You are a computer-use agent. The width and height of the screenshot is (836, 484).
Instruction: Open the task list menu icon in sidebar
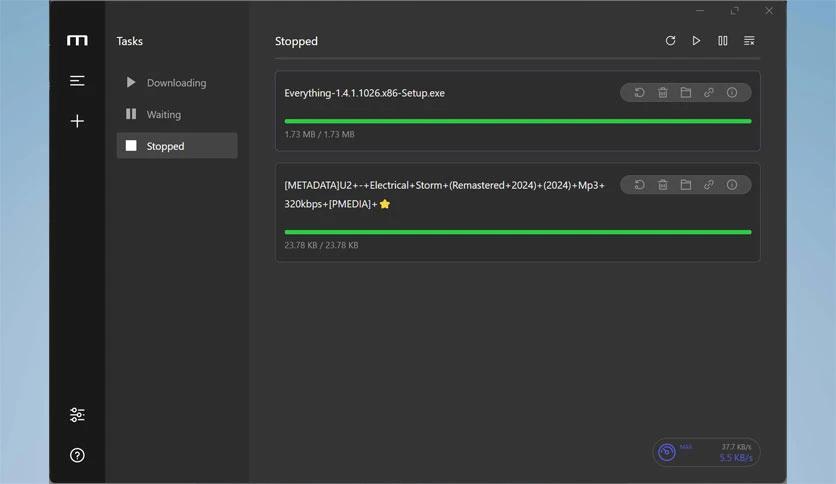point(77,81)
